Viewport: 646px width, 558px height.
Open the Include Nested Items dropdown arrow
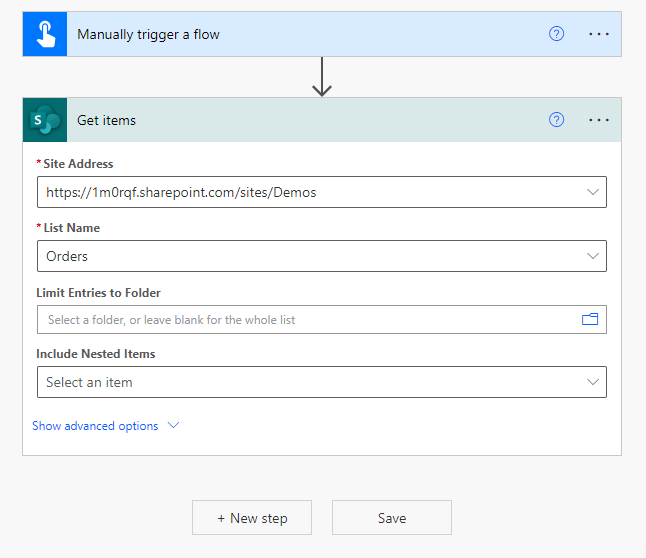[592, 382]
